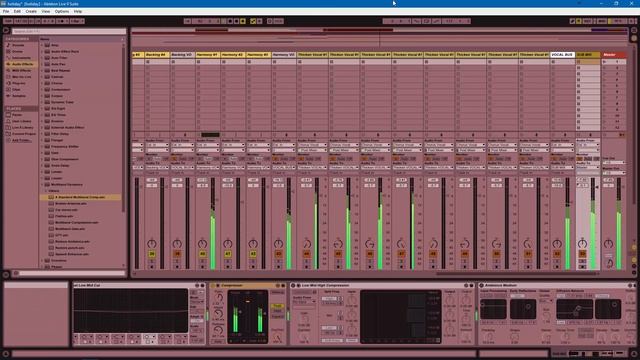640x360 pixels.
Task: Select Expand mode in Compressor
Action: (278, 316)
